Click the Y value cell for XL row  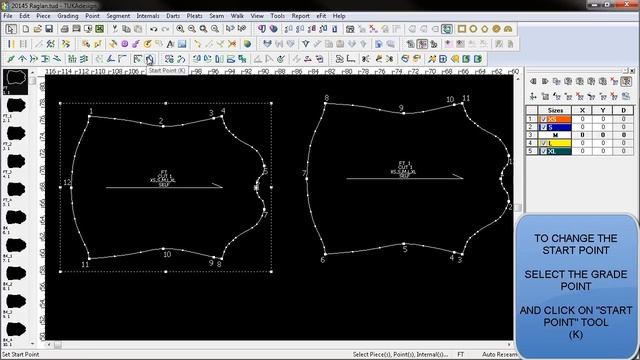(x=603, y=151)
